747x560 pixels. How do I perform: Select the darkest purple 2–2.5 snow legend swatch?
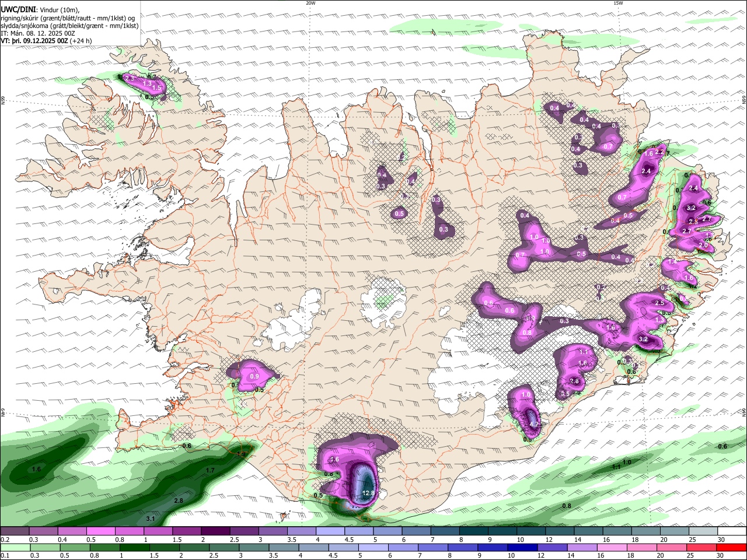coord(215,531)
